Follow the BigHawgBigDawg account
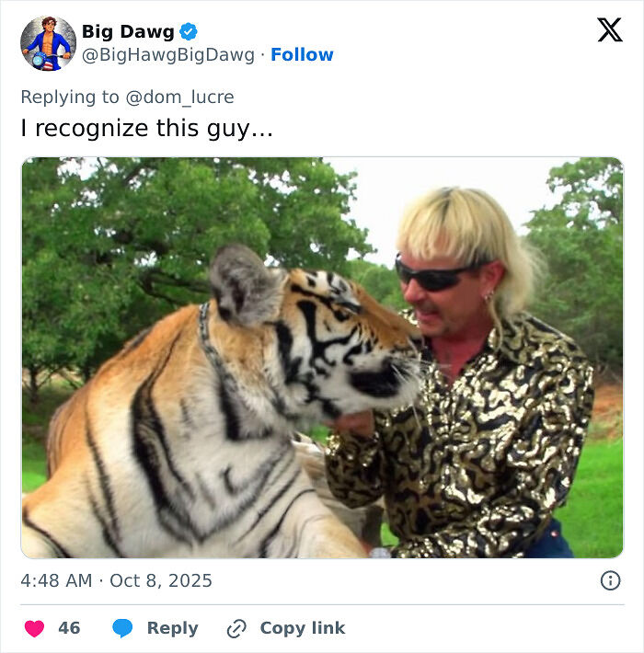This screenshot has height=653, width=644. click(x=302, y=55)
